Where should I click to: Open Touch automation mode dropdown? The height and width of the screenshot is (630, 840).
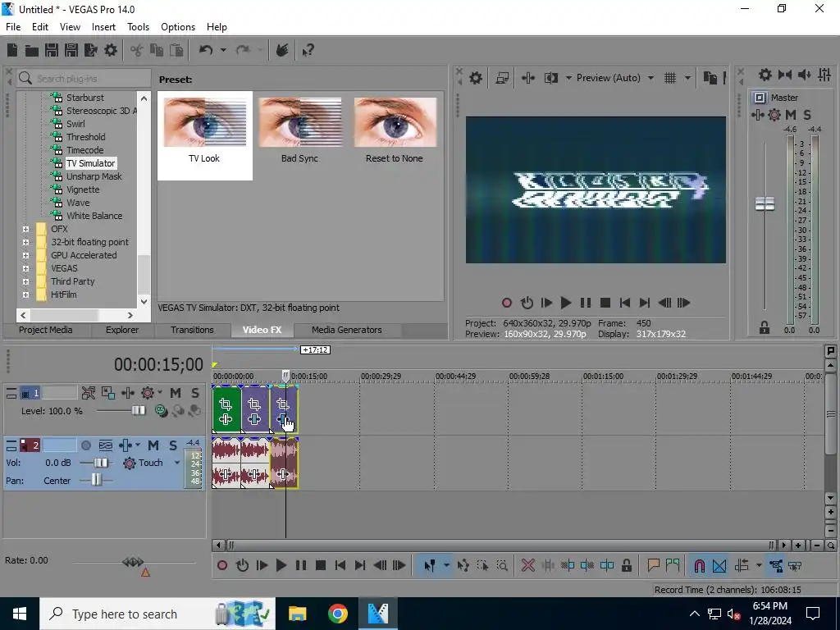pos(177,463)
